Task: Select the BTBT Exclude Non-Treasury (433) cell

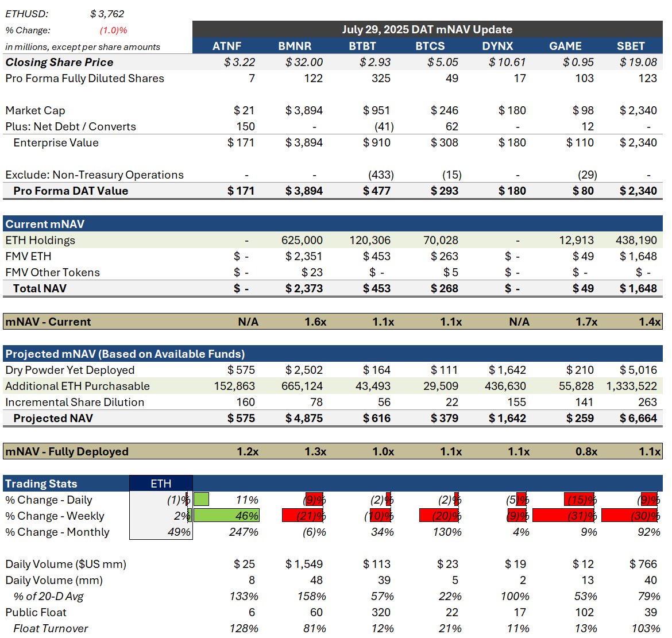Action: click(381, 175)
